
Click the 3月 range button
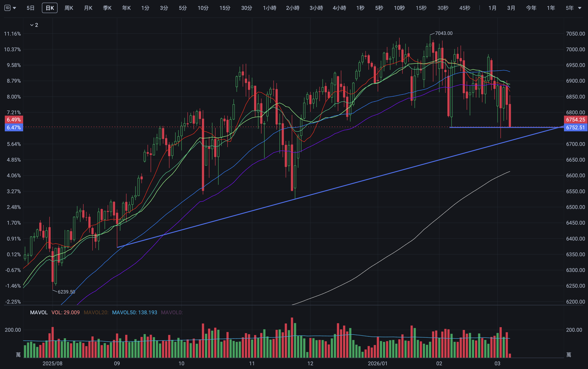[511, 8]
